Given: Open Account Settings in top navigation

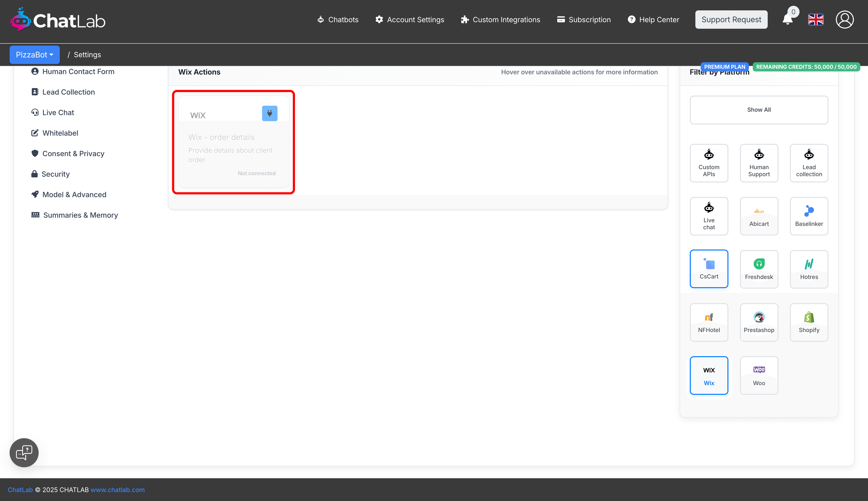Looking at the screenshot, I should [409, 20].
